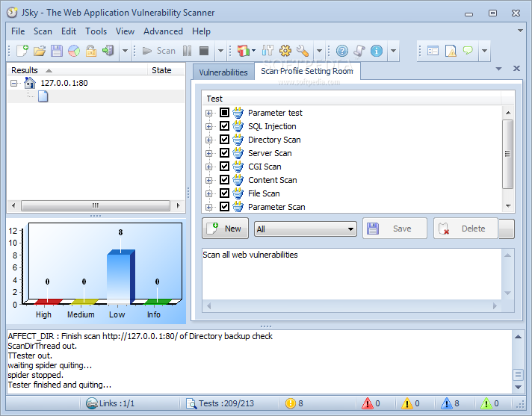Click the green speech bubble icon

pyautogui.click(x=468, y=51)
